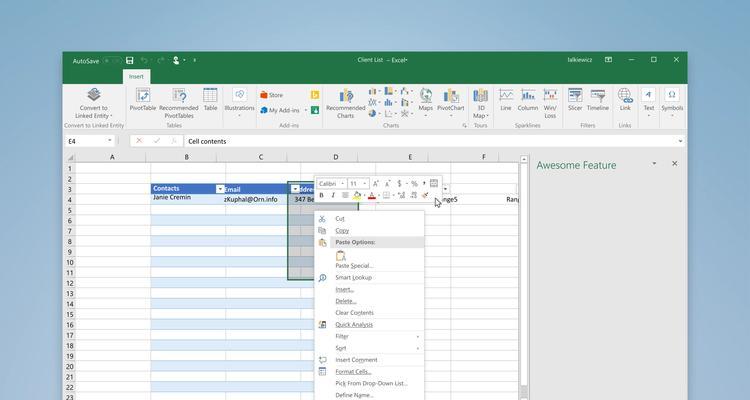Click the Bing Maps add-in icon

(315, 95)
